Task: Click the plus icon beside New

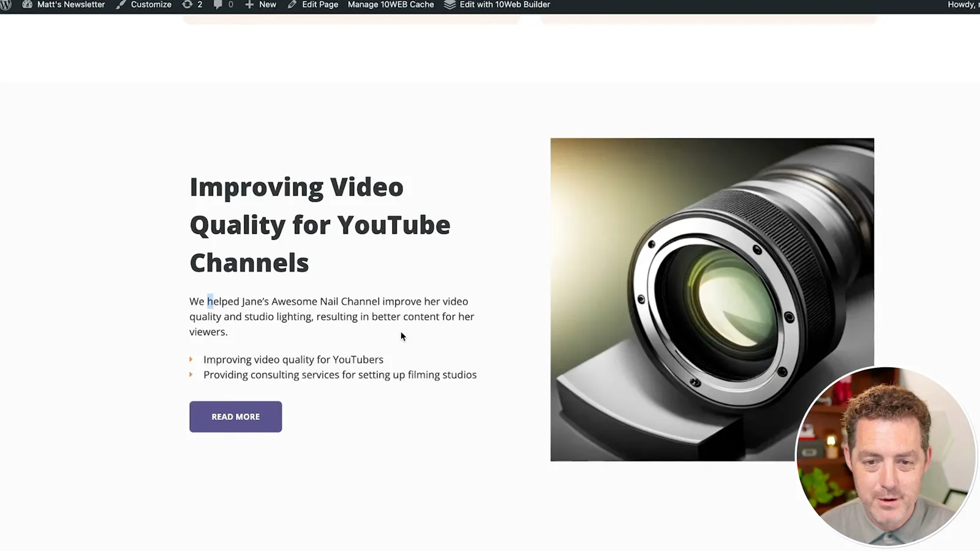Action: coord(249,4)
